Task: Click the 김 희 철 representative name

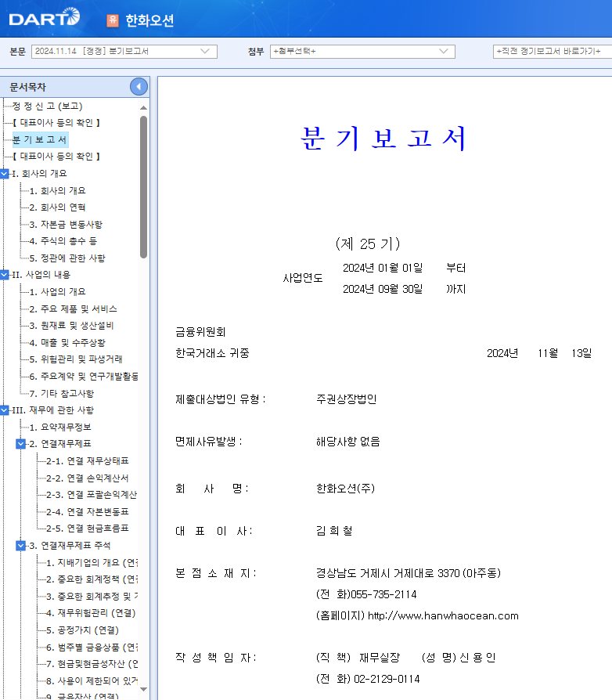Action: tap(334, 531)
